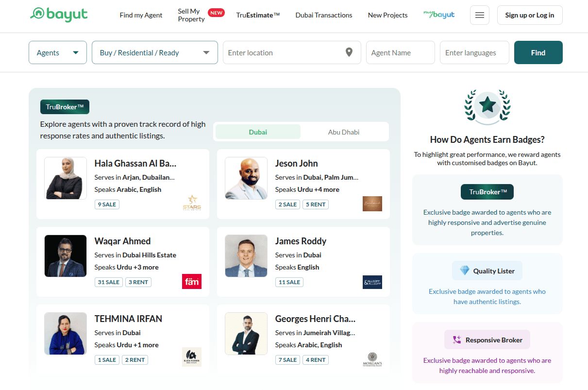Open Waqar Ahmed's profile photo
588x390 pixels.
(x=66, y=256)
